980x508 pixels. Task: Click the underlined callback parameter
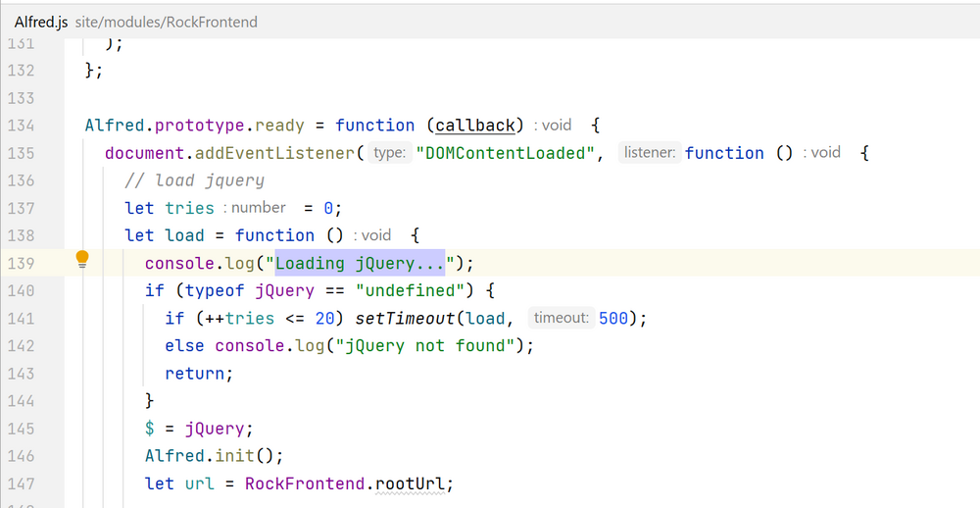(x=475, y=126)
